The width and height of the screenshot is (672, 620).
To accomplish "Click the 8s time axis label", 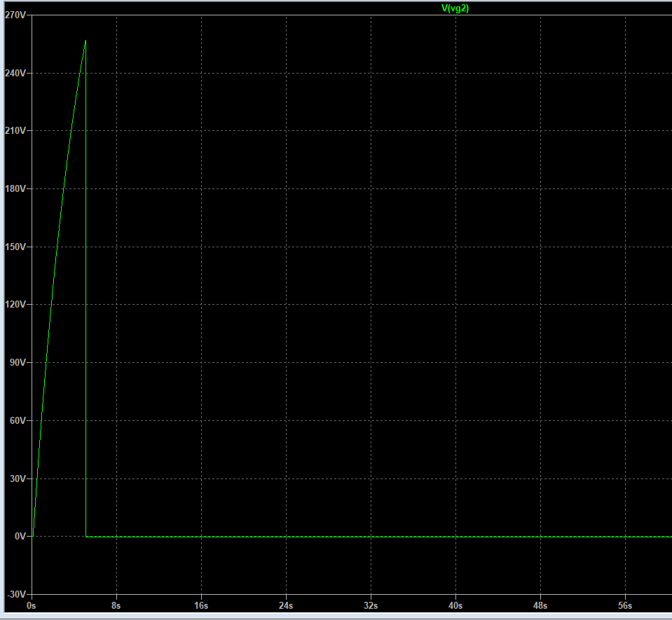I will [116, 605].
